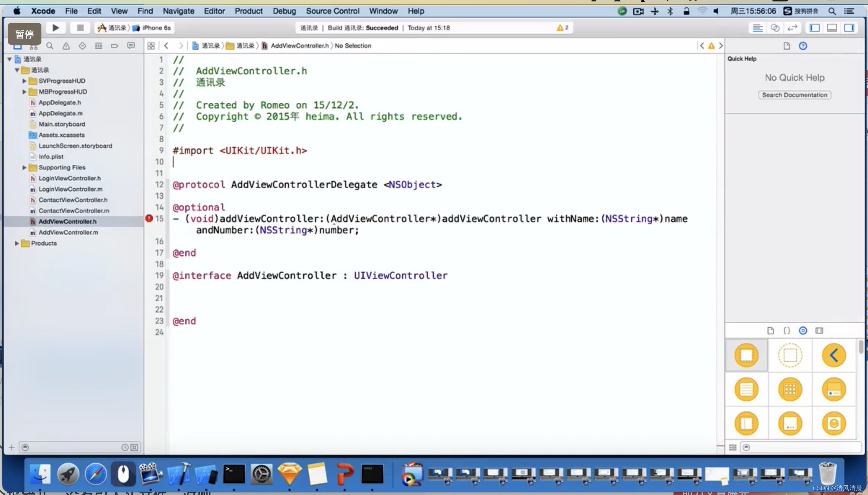
Task: Click the add (+) button in navigator
Action: point(12,447)
